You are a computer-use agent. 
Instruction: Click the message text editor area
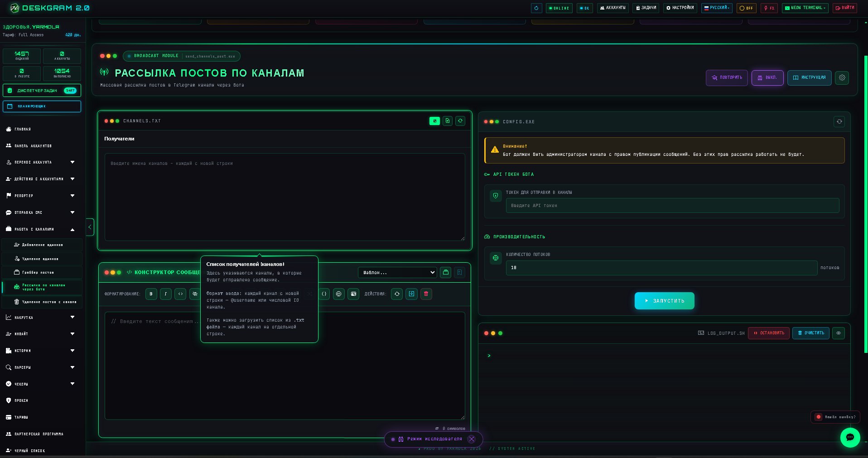[285, 366]
